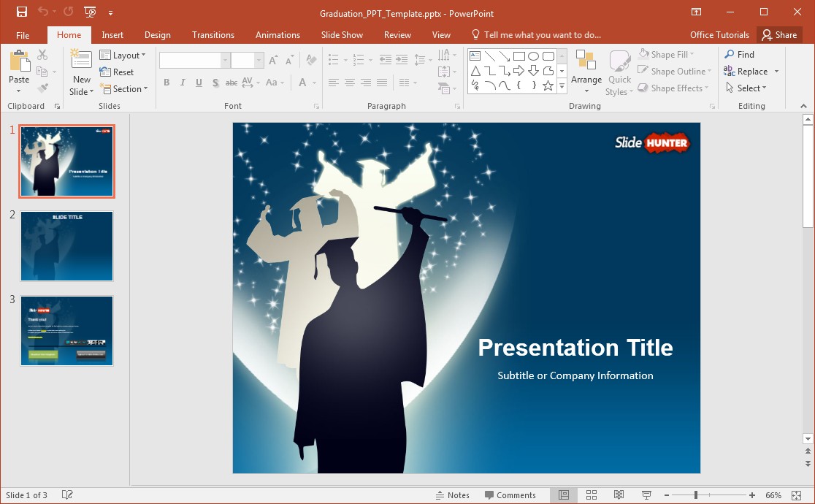Toggle the Comments pane
The height and width of the screenshot is (504, 815).
point(510,495)
